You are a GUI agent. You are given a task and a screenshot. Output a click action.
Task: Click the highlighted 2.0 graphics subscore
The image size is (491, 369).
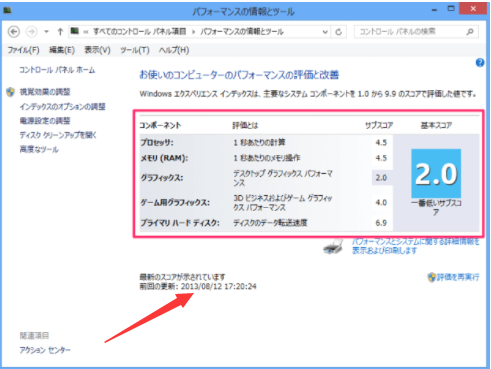[x=381, y=178]
